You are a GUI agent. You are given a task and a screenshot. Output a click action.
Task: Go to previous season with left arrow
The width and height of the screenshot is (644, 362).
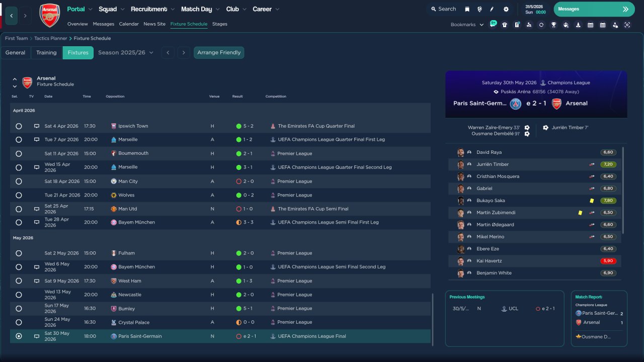pos(168,53)
